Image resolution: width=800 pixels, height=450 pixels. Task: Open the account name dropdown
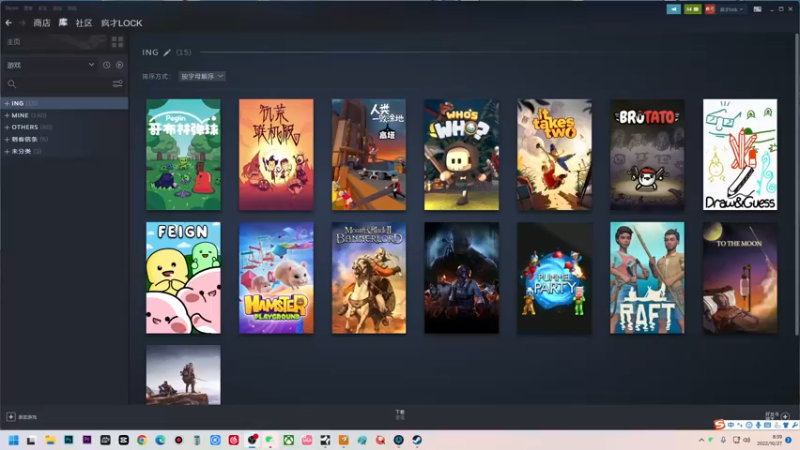click(x=731, y=9)
